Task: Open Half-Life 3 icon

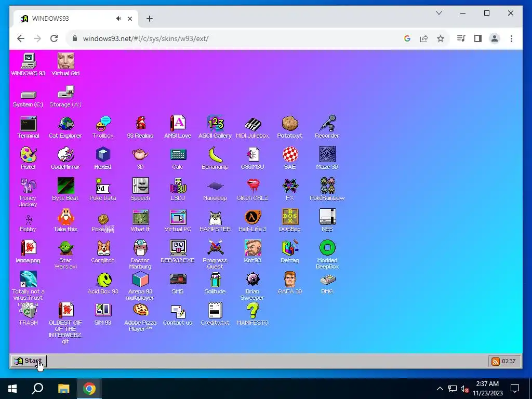Action: (x=252, y=217)
